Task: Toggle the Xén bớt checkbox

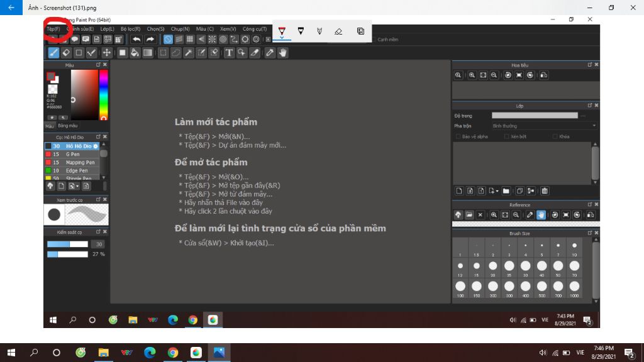Action: click(506, 136)
